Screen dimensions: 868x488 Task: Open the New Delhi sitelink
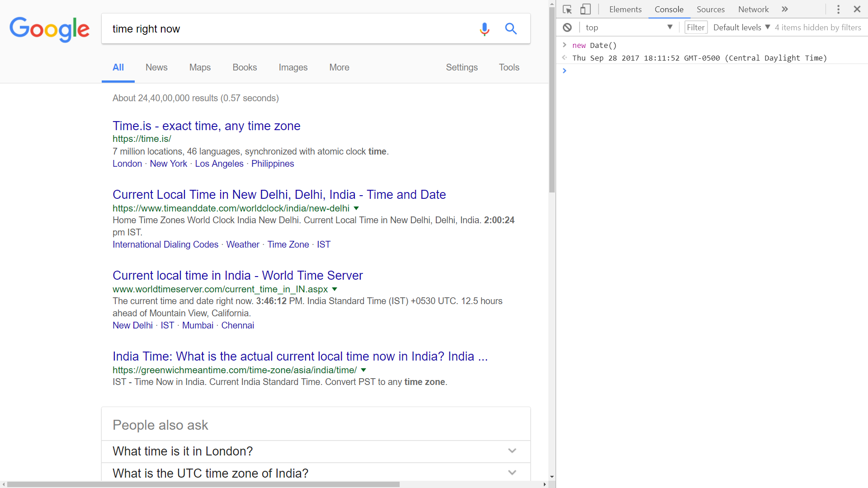(132, 326)
